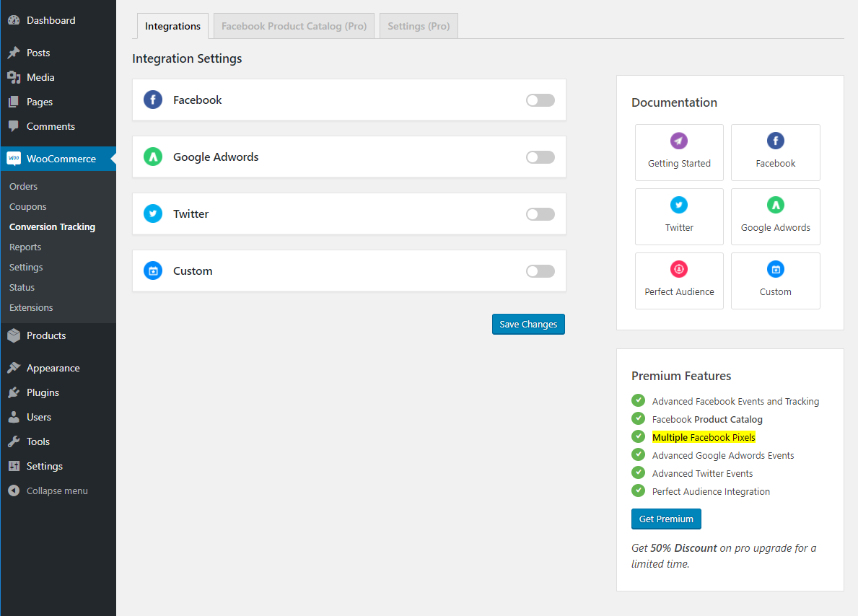Click the Dashboard icon in sidebar
The image size is (858, 616).
coord(14,20)
